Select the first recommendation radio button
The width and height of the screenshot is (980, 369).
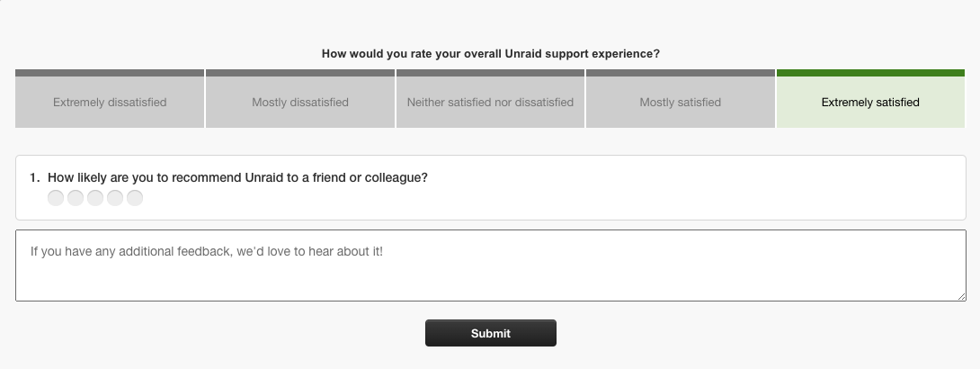56,198
